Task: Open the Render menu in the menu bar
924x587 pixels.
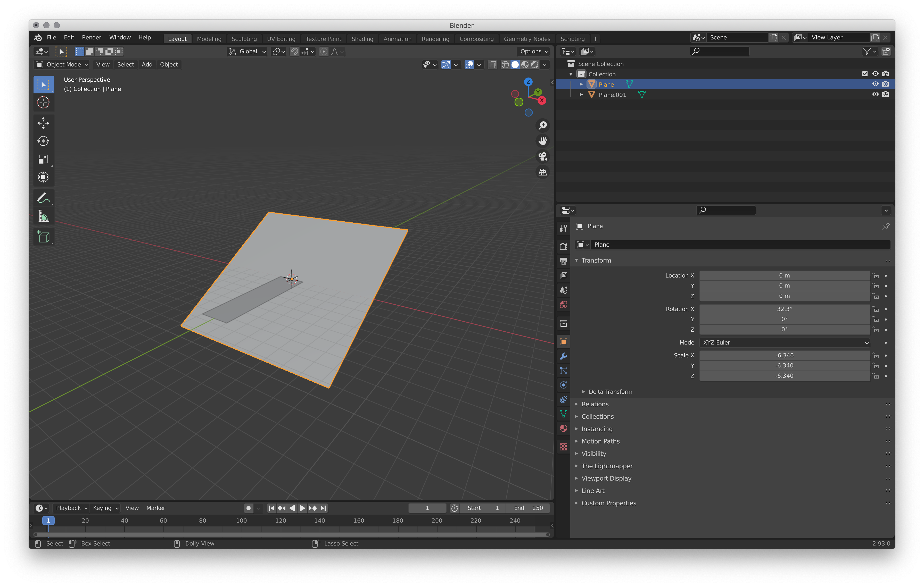Action: click(91, 37)
